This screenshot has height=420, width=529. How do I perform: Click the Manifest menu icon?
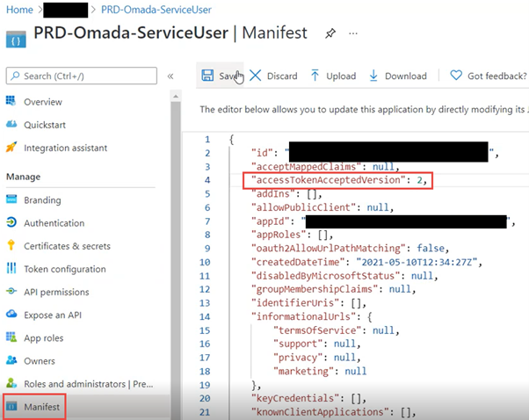(11, 406)
